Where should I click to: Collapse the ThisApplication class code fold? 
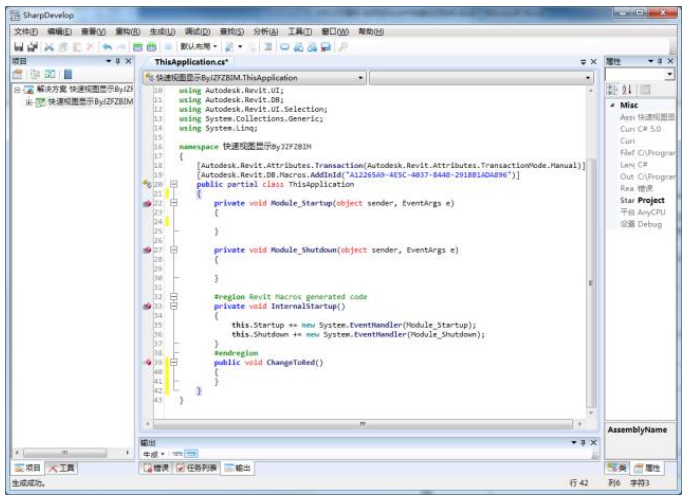[x=172, y=184]
